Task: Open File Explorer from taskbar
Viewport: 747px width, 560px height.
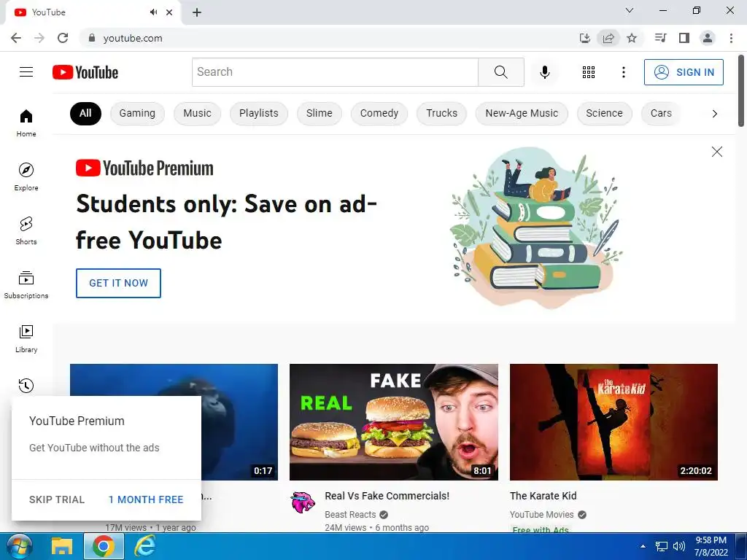Action: tap(62, 546)
